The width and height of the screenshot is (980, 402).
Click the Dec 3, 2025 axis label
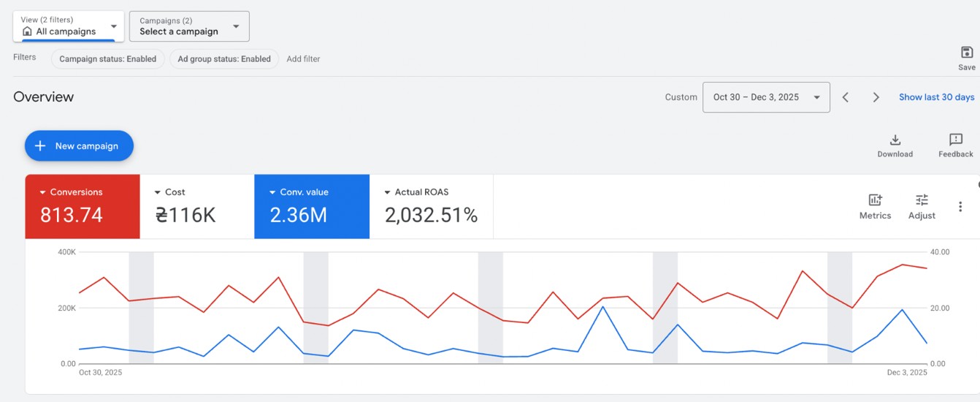908,373
